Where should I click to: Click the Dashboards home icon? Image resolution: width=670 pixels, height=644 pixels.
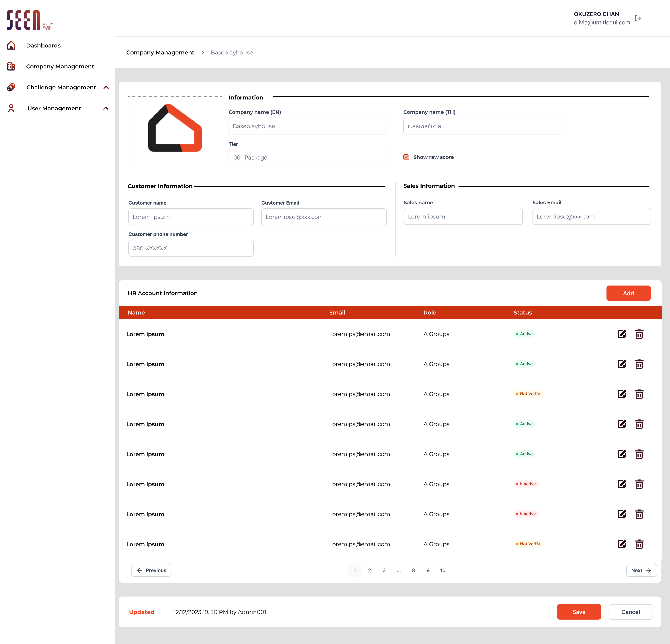(x=11, y=46)
